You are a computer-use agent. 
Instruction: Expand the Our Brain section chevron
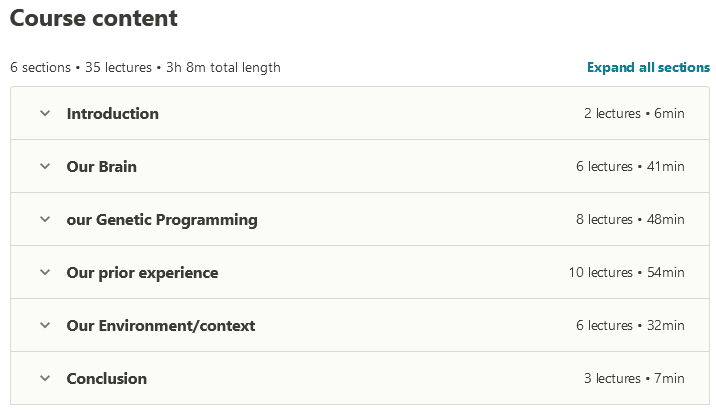(x=45, y=167)
